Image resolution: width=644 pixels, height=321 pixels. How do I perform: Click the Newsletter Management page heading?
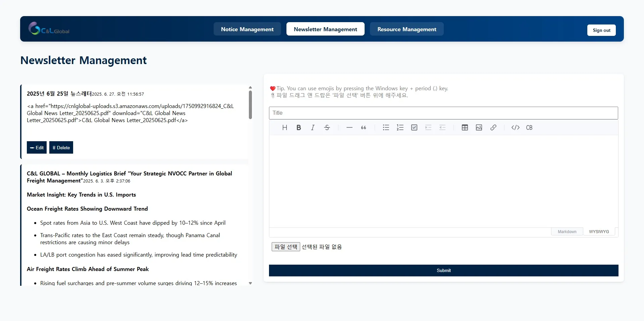(84, 60)
